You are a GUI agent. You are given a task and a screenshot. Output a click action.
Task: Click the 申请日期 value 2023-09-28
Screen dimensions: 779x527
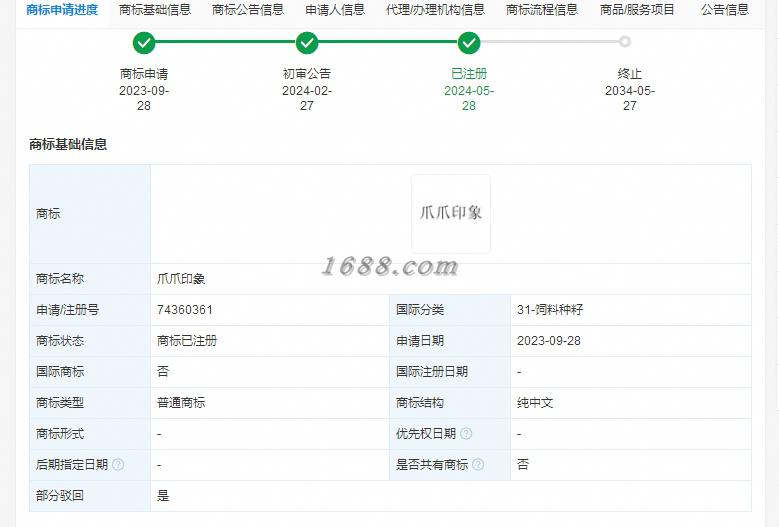point(548,341)
